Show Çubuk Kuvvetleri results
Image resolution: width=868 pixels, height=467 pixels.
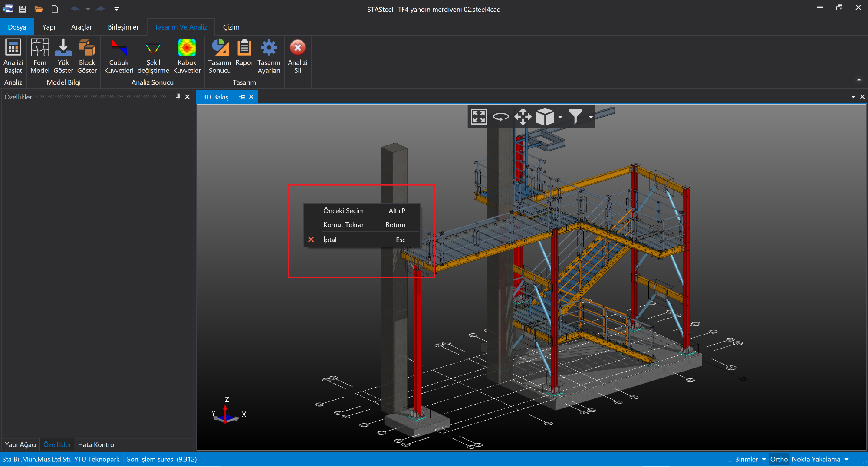point(118,48)
